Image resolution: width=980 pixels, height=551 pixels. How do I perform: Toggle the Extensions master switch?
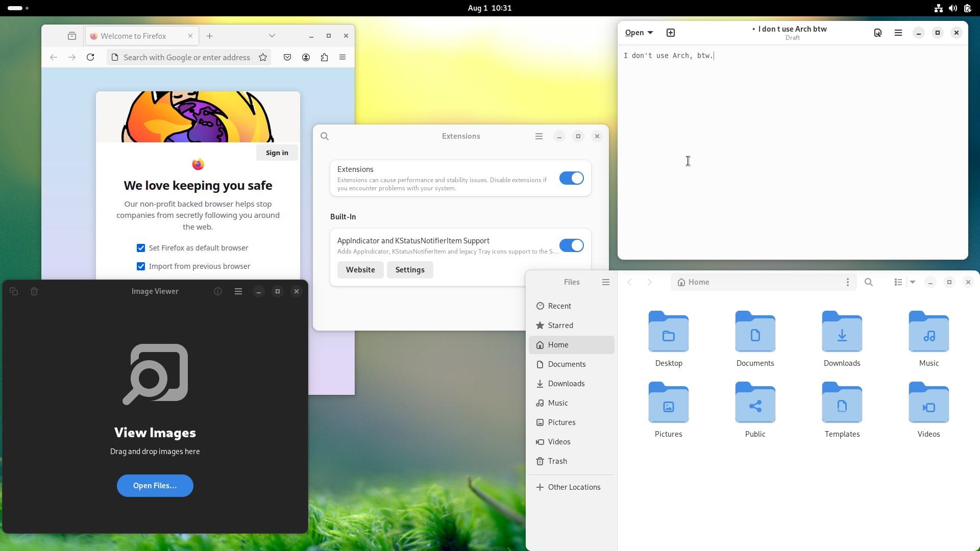coord(571,178)
